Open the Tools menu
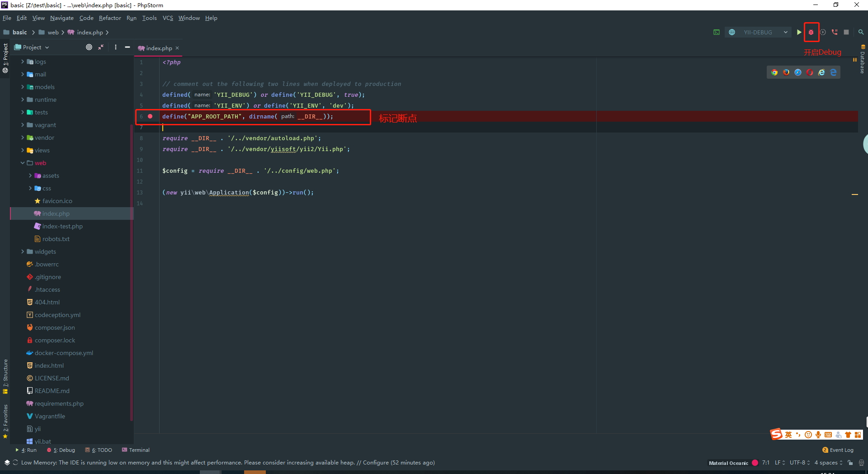Image resolution: width=868 pixels, height=474 pixels. click(x=150, y=18)
